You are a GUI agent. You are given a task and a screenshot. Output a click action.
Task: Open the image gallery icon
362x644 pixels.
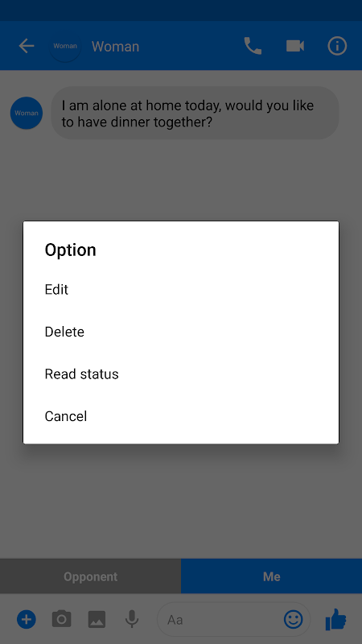[97, 619]
